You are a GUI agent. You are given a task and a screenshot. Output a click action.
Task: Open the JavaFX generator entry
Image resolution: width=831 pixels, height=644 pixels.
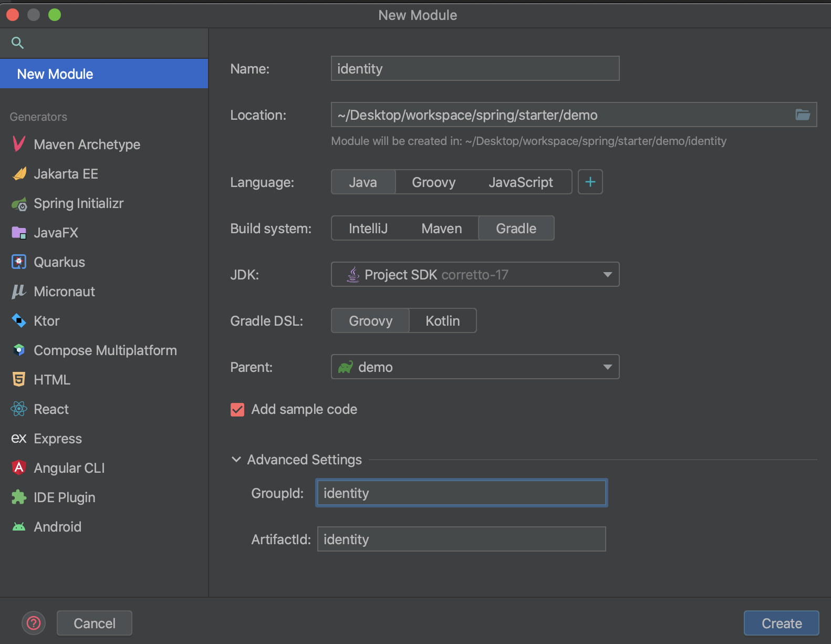tap(104, 232)
